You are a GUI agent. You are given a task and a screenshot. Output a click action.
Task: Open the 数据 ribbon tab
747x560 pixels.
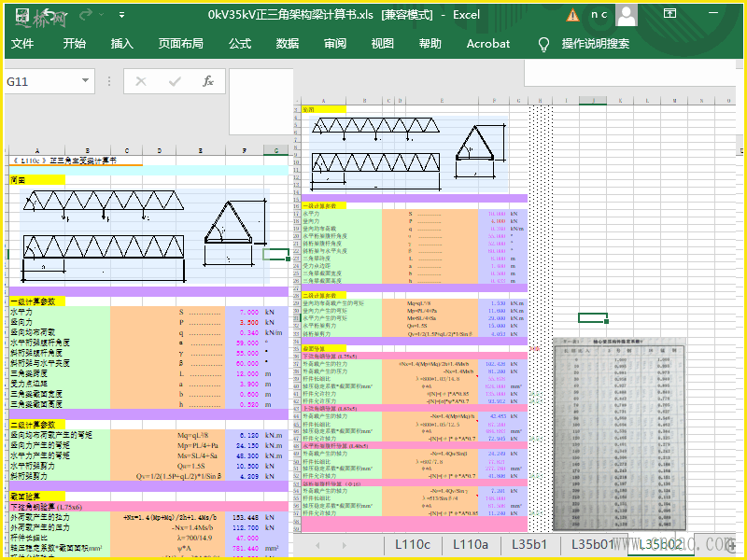point(288,44)
